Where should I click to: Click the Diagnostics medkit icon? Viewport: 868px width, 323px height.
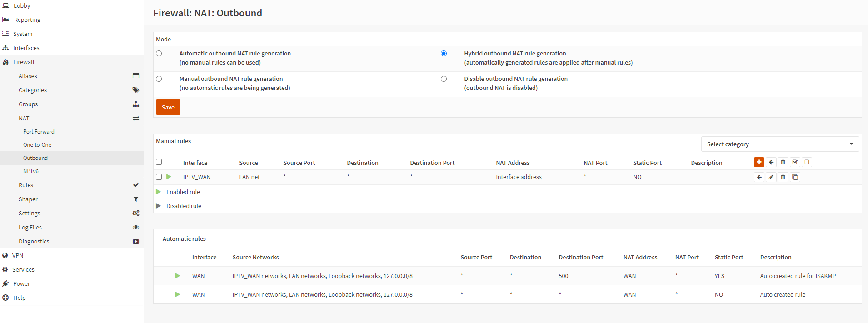(x=136, y=241)
